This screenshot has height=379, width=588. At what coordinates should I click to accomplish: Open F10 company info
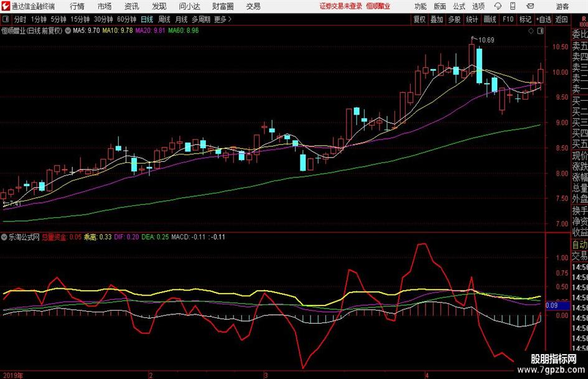point(508,19)
